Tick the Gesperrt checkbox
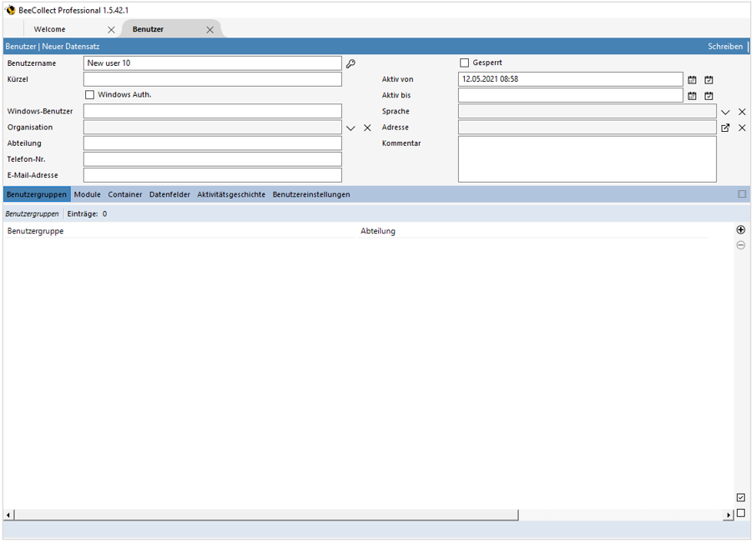 pos(465,63)
